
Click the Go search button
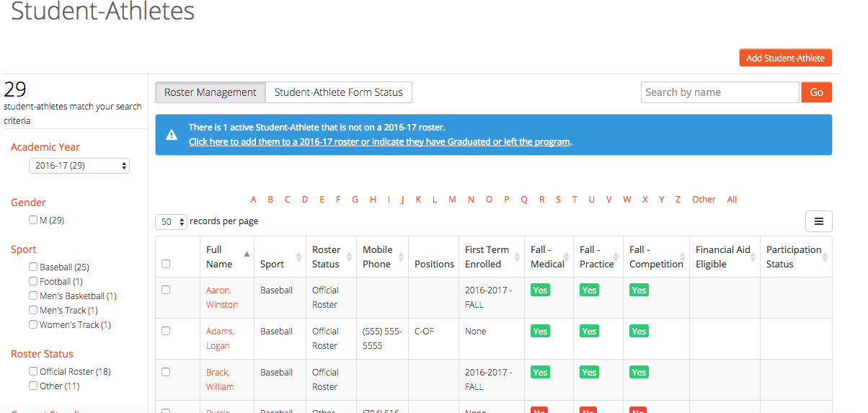(817, 92)
